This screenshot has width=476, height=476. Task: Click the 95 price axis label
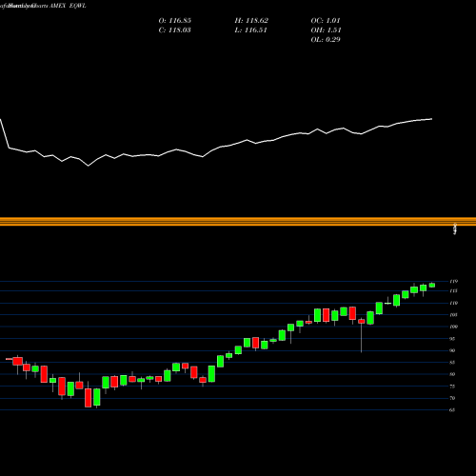coord(452,339)
